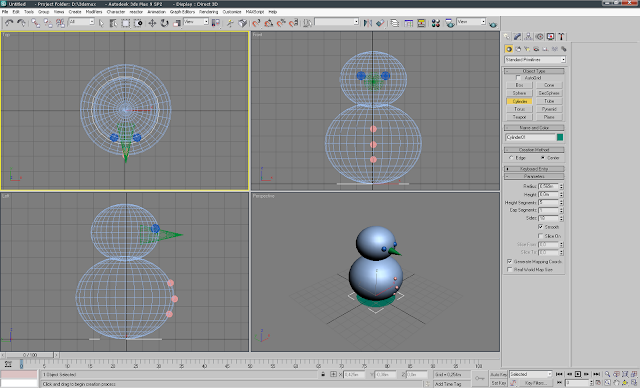Pick the Rectangular Selection Region tool

tap(126, 23)
